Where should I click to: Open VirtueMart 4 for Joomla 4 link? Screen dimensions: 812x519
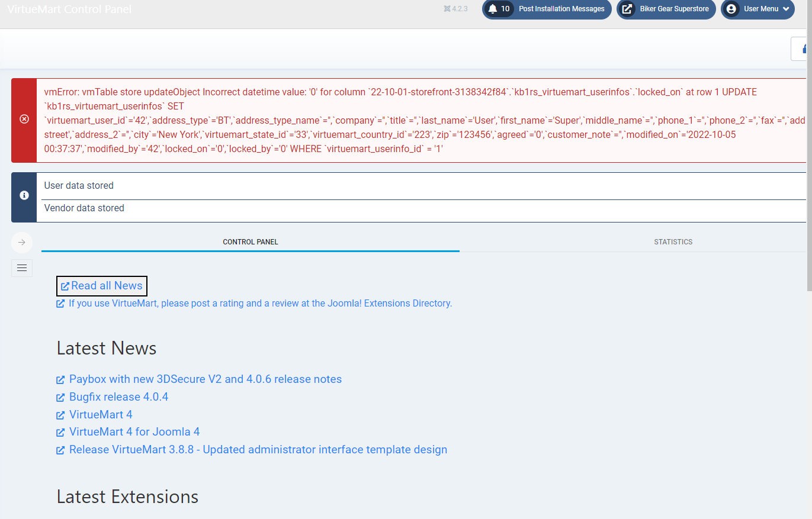[134, 432]
